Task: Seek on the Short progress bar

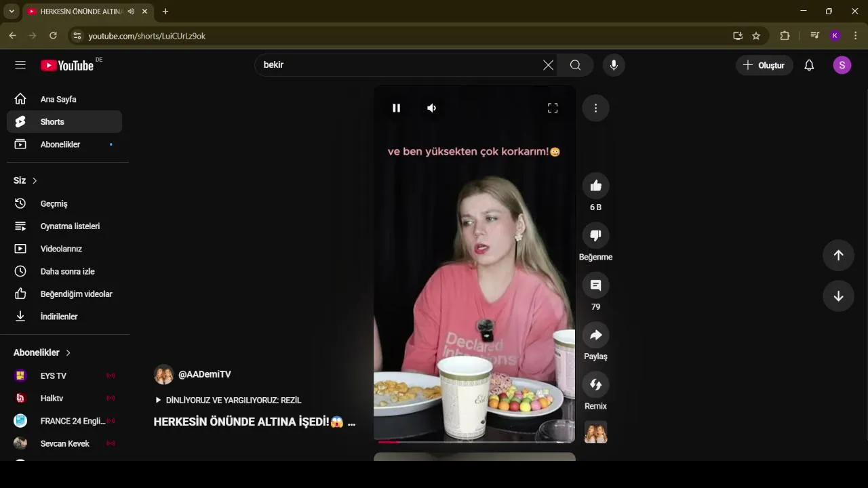Action: [x=475, y=442]
